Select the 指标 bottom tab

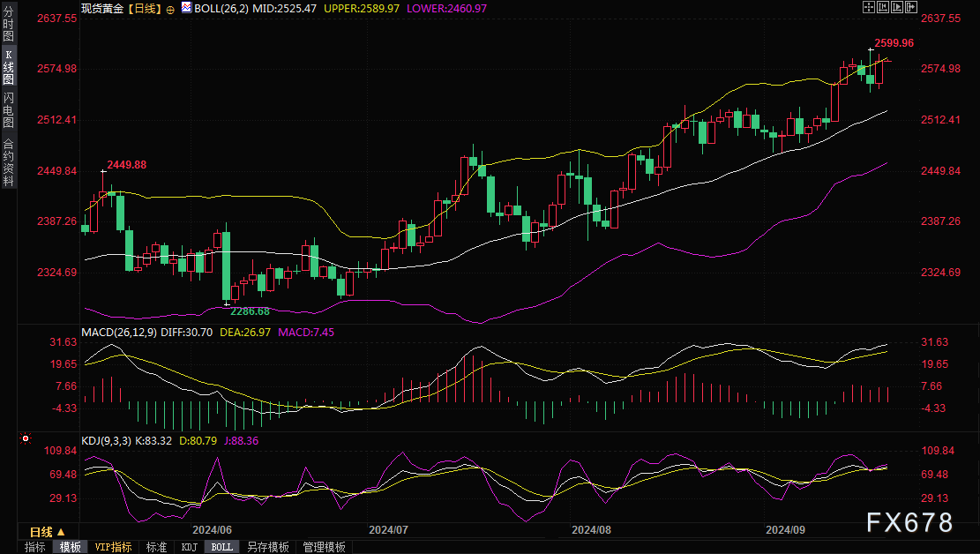click(35, 547)
